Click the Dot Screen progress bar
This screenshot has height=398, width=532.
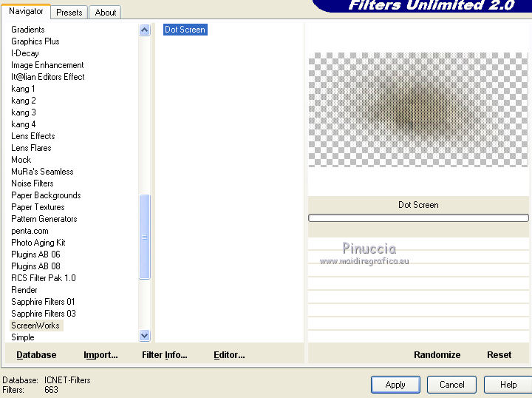(x=418, y=217)
